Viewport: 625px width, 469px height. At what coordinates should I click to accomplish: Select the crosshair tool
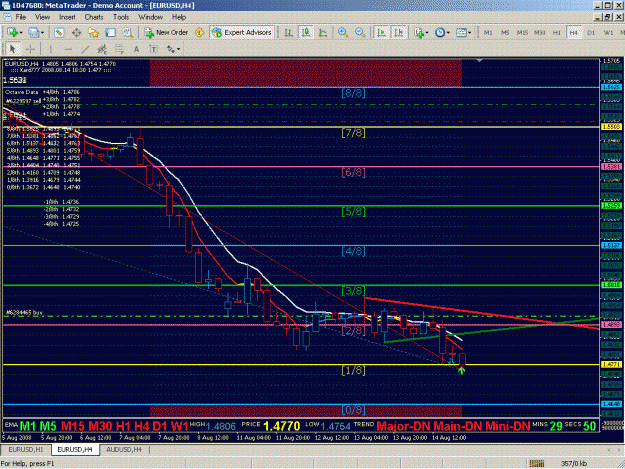30,49
